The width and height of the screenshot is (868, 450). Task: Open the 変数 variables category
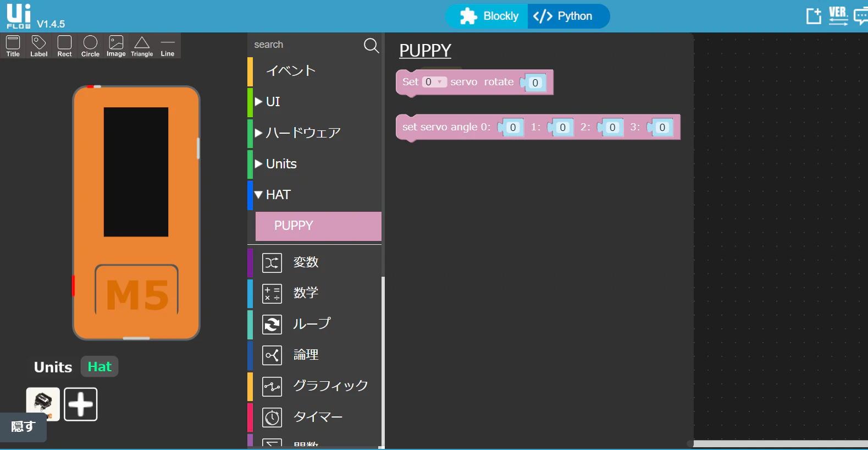point(314,262)
